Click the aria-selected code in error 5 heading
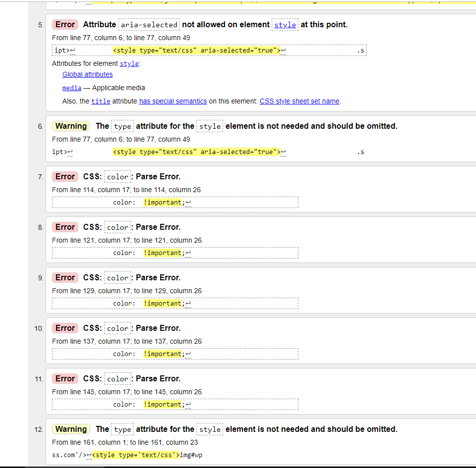Image resolution: width=476 pixels, height=468 pixels. (x=149, y=25)
